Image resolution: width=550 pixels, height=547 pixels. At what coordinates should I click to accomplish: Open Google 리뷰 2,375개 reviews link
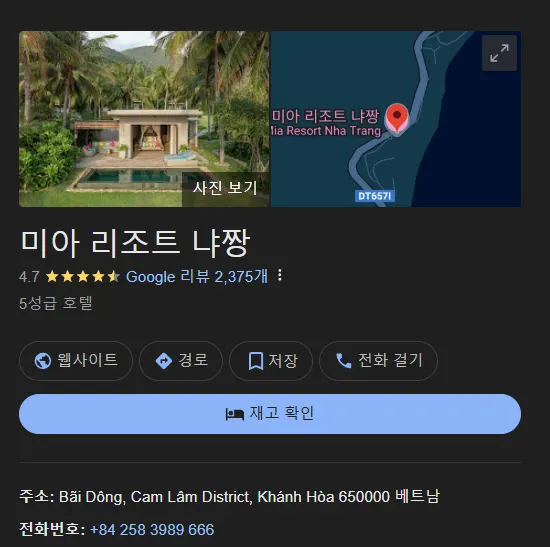197,276
